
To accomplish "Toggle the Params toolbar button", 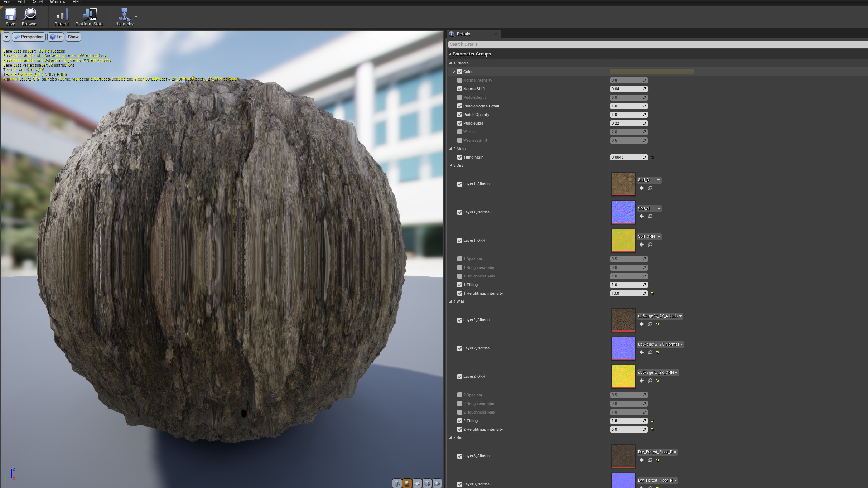I will [62, 17].
